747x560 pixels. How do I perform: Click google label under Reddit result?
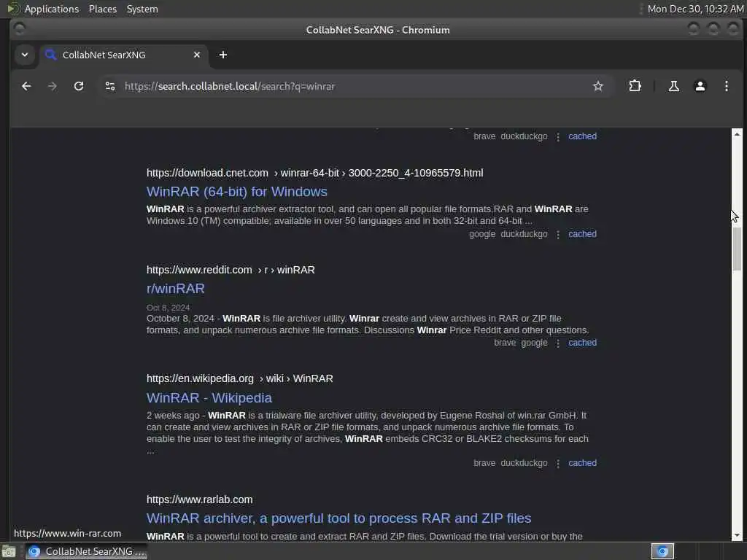tap(534, 343)
